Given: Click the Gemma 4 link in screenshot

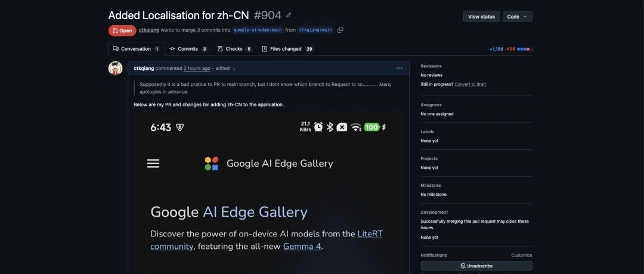Looking at the screenshot, I should tap(302, 247).
